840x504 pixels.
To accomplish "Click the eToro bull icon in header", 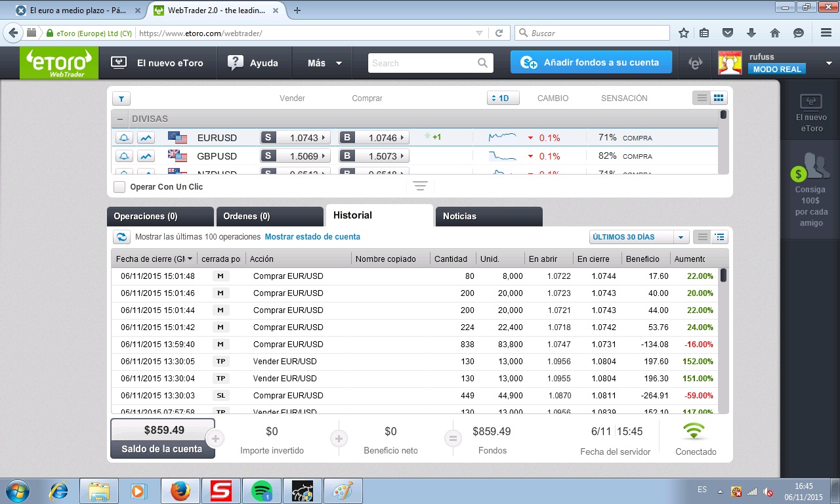I will [695, 63].
